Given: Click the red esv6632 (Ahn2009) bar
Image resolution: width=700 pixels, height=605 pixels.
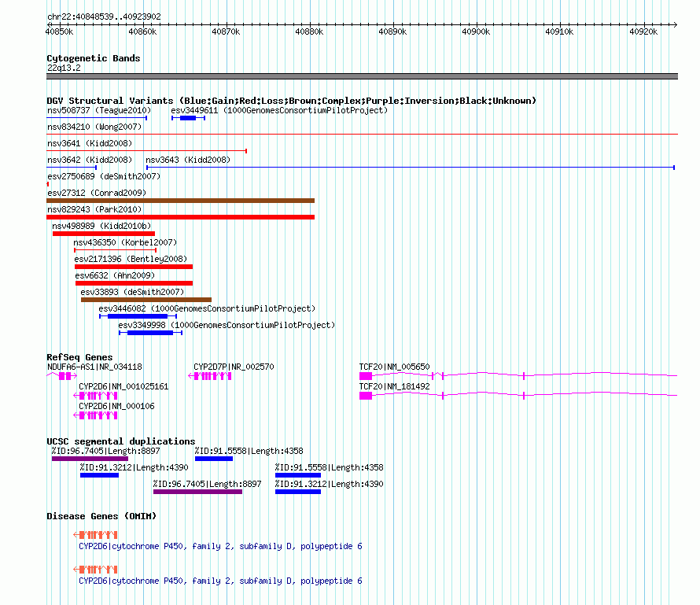Looking at the screenshot, I should (x=134, y=283).
